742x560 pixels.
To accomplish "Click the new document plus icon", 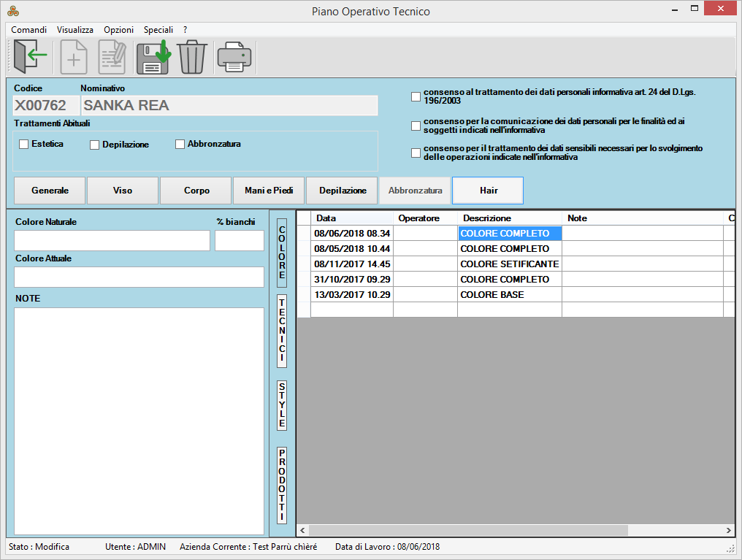I will (74, 57).
